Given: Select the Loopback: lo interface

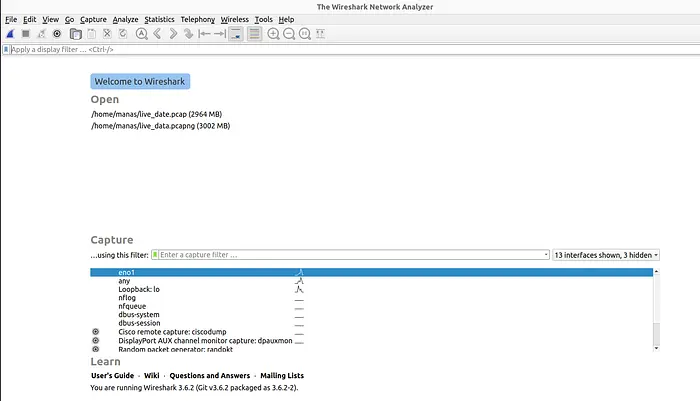Looking at the screenshot, I should pos(371,289).
